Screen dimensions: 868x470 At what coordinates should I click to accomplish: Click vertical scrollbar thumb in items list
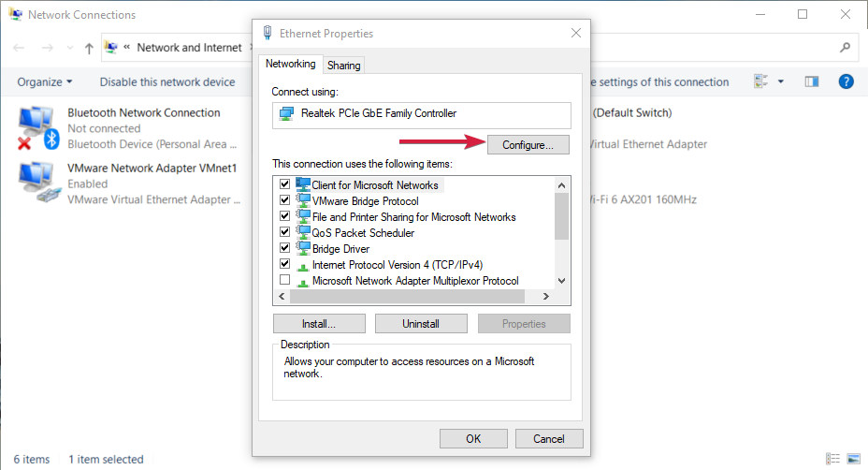[x=561, y=216]
